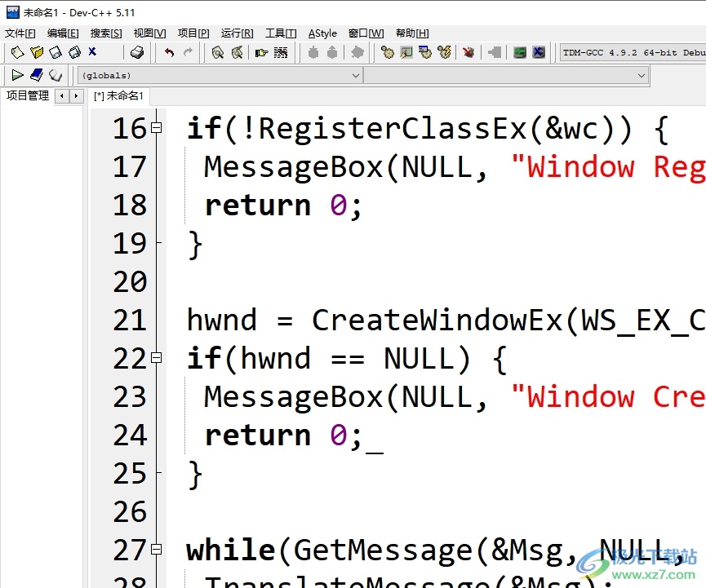Open the 搜索[S] menu
The height and width of the screenshot is (588, 706).
point(106,33)
